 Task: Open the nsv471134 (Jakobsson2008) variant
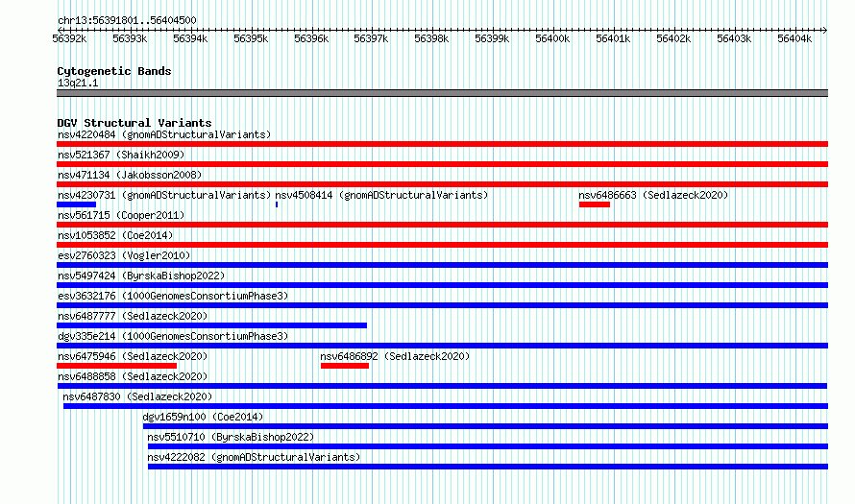coord(130,175)
